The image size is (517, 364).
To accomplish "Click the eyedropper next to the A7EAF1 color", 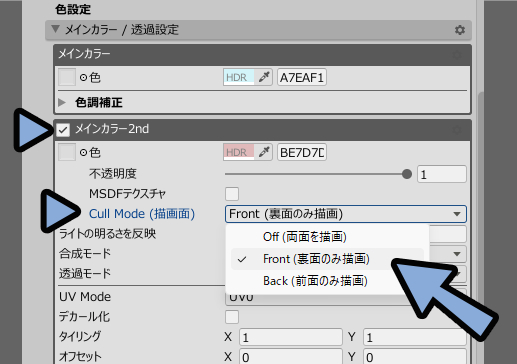I will pyautogui.click(x=264, y=77).
